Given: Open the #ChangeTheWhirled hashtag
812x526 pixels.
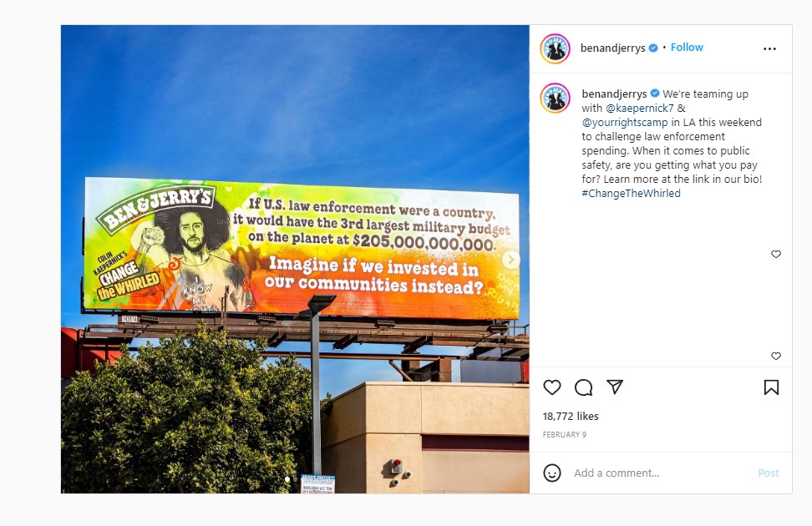Looking at the screenshot, I should tap(631, 193).
